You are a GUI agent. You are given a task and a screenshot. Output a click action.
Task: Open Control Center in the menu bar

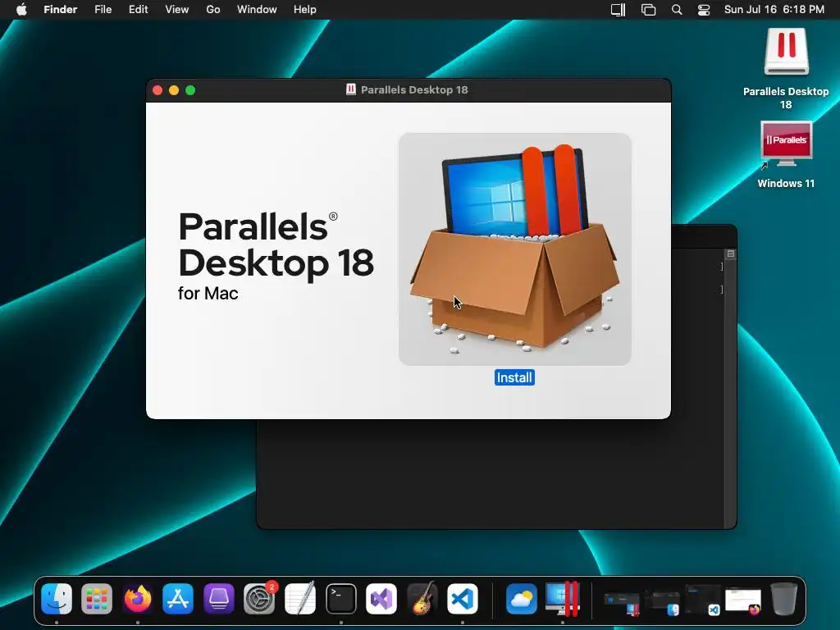(704, 10)
